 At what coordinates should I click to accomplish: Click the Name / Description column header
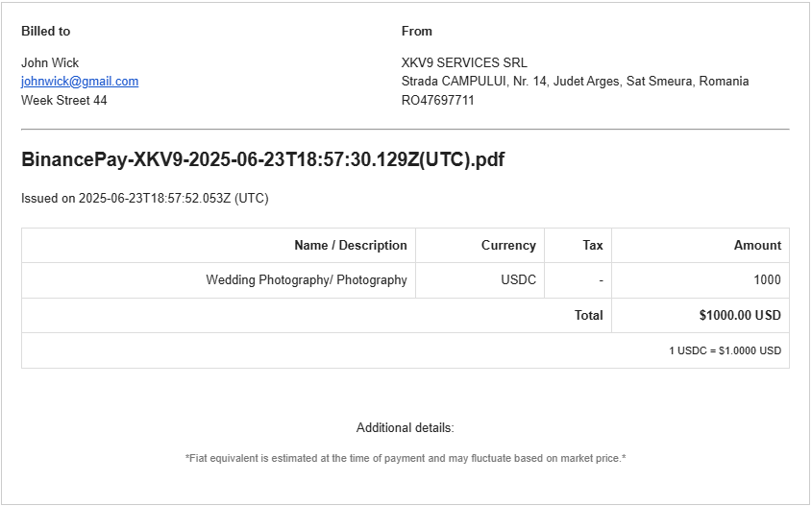(x=351, y=246)
